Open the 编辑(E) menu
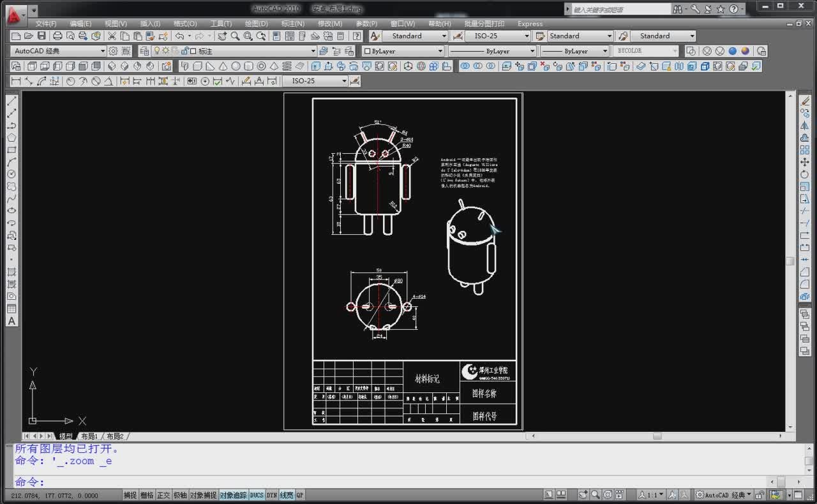This screenshot has height=504, width=817. point(80,24)
